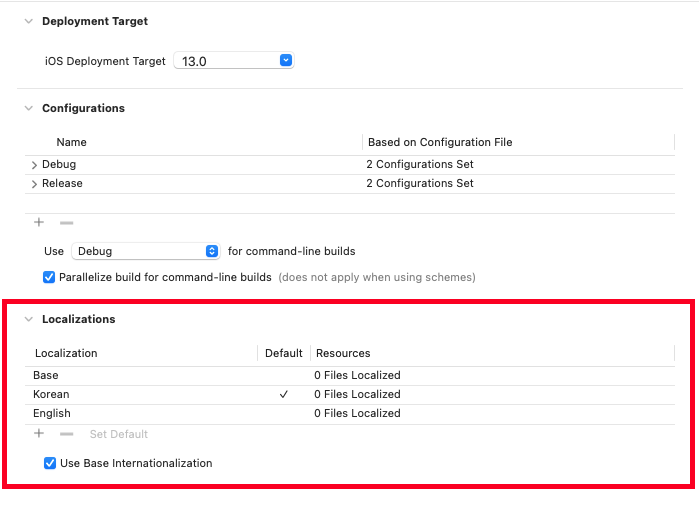The width and height of the screenshot is (699, 525).
Task: Click the Resources column header
Action: click(x=343, y=353)
